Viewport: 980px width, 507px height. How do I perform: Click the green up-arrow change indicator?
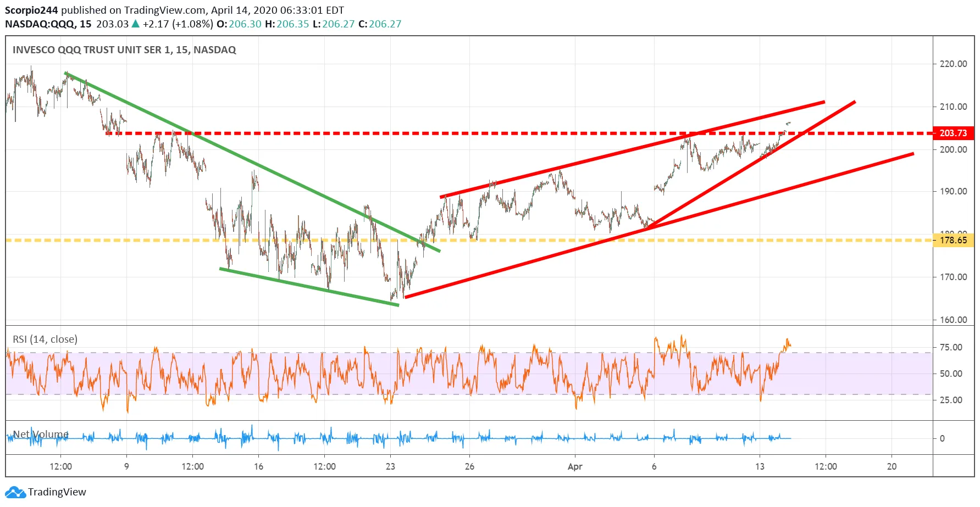point(136,24)
